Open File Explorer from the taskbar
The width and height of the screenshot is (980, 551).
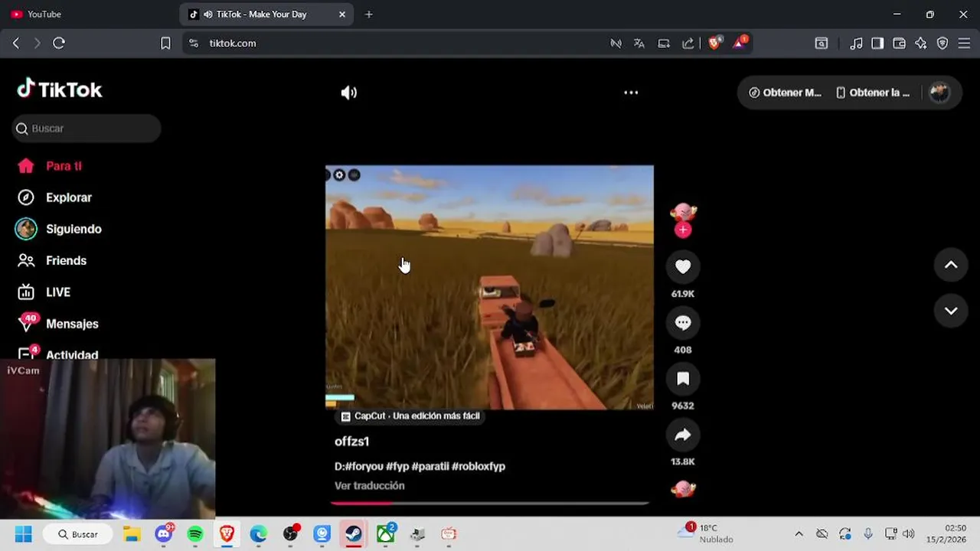pyautogui.click(x=132, y=534)
